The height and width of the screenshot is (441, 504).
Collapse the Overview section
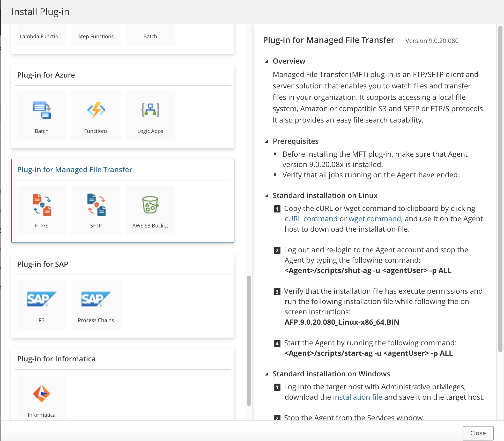coord(266,61)
